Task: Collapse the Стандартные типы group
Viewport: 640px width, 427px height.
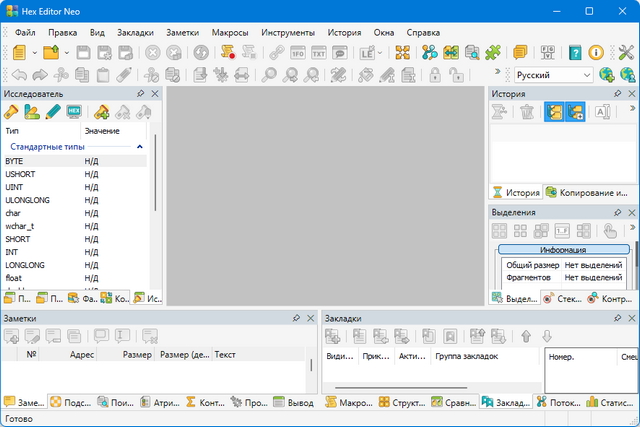Action: (139, 147)
